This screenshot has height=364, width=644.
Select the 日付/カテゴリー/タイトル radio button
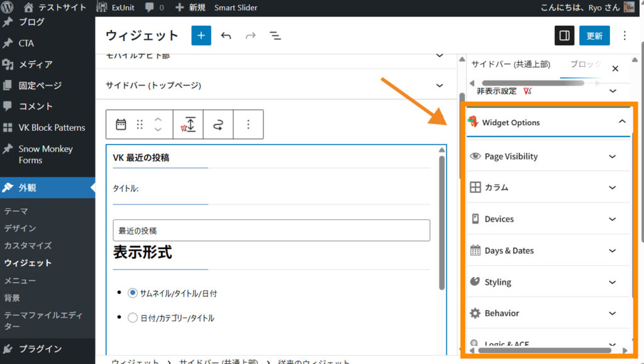click(x=133, y=318)
